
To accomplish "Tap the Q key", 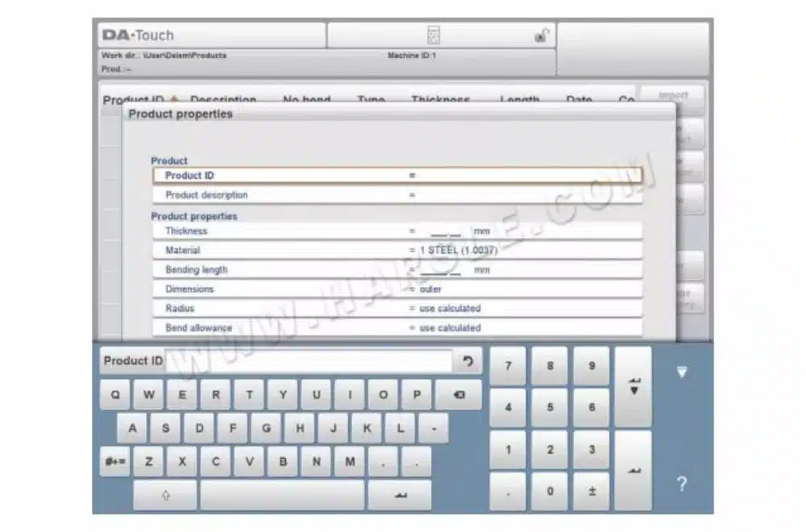I will 115,395.
